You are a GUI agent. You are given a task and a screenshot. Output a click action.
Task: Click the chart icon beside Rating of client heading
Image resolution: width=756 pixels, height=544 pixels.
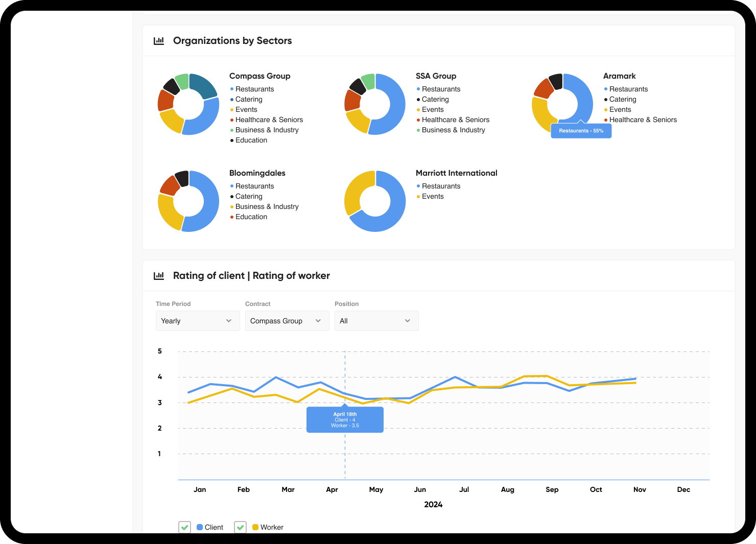tap(159, 276)
